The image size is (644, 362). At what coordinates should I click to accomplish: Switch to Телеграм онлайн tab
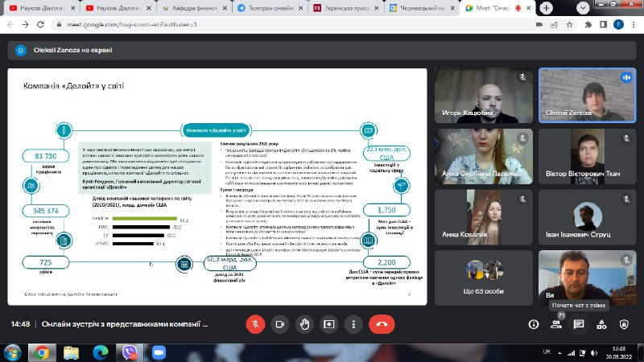(270, 8)
